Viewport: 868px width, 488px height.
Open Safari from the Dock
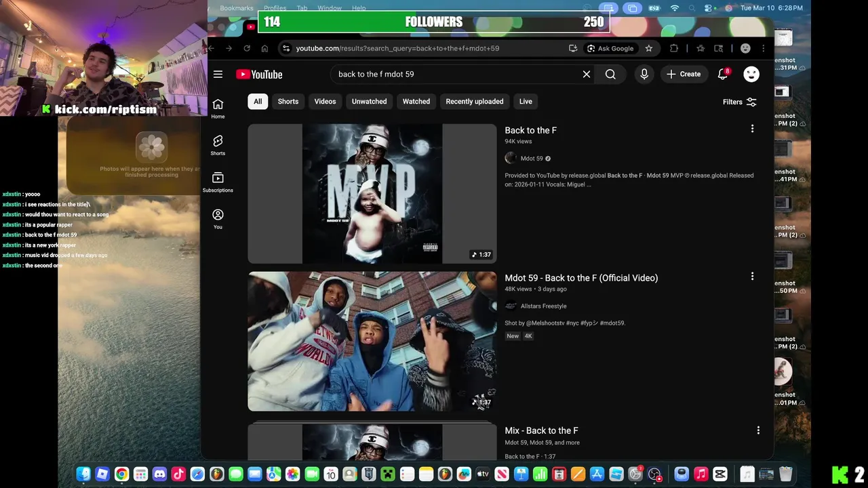tap(197, 474)
